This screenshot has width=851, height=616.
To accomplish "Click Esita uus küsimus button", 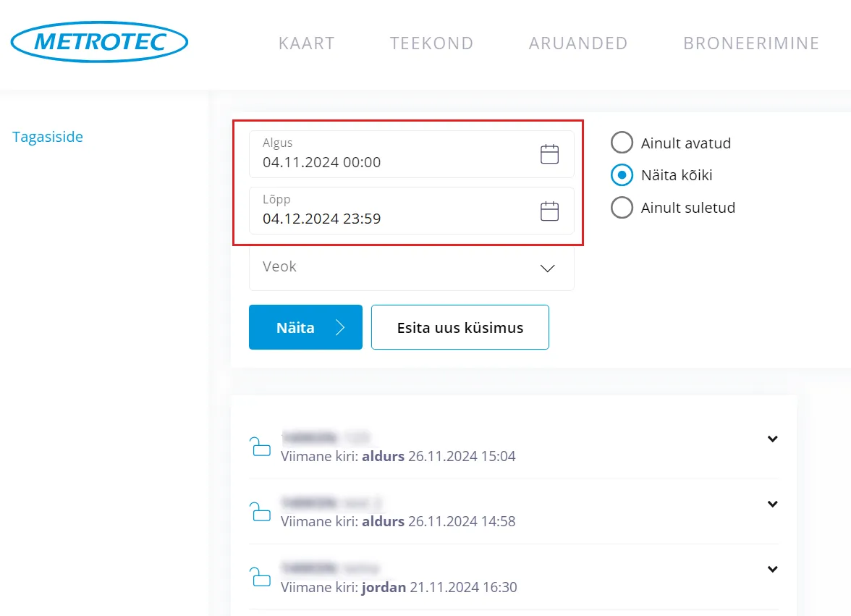I will coord(460,327).
